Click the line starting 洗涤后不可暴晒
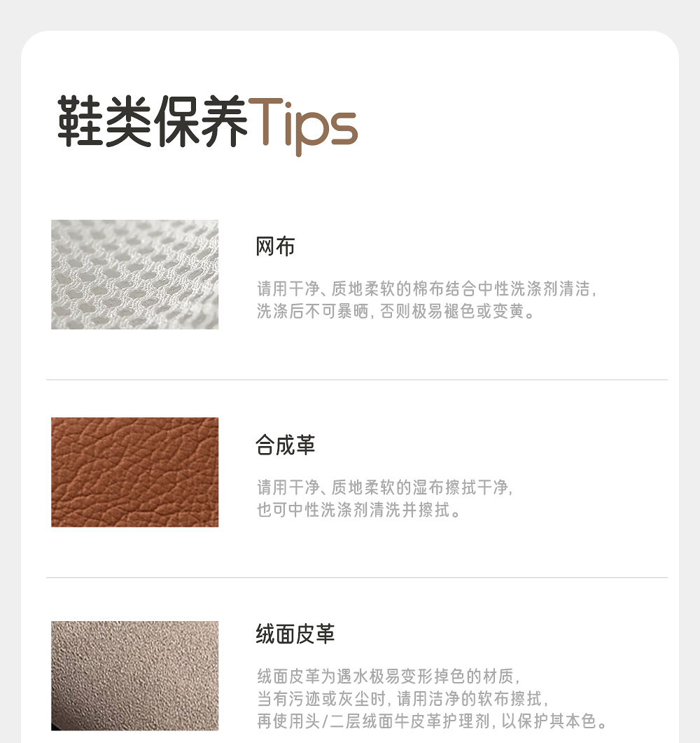 point(396,312)
